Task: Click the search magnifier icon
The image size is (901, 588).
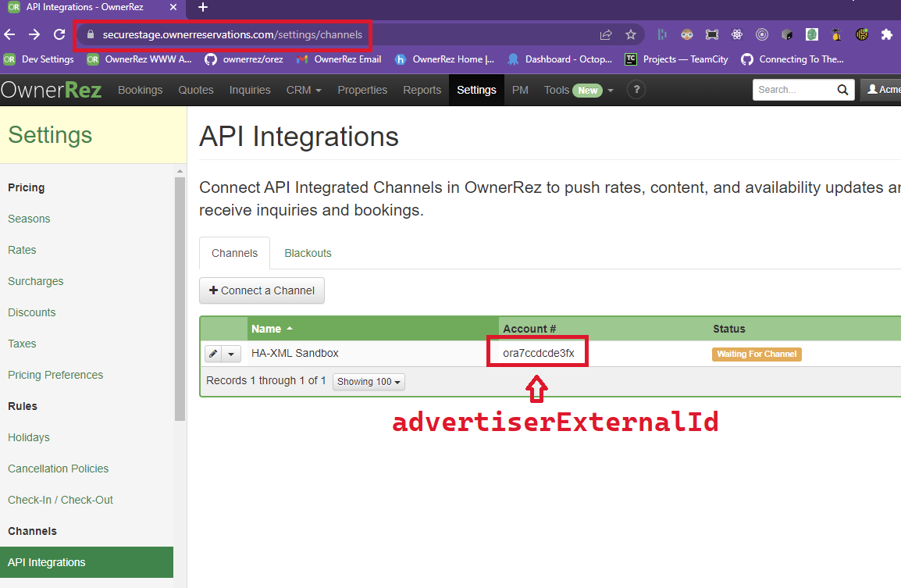Action: tap(842, 90)
